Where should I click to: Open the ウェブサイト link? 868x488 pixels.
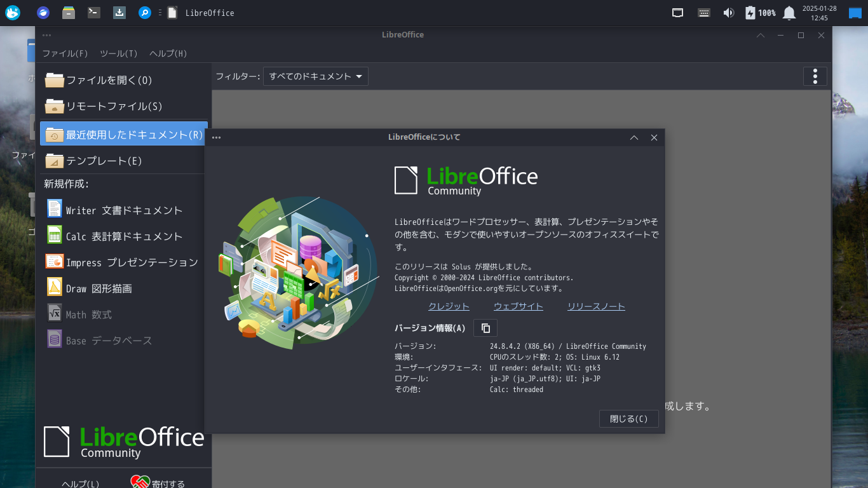click(x=519, y=306)
